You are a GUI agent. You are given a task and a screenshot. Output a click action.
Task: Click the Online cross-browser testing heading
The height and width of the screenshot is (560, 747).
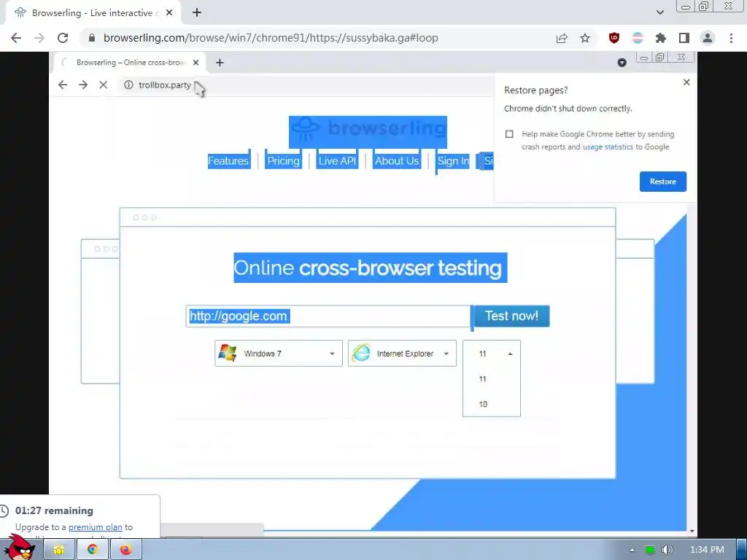370,268
